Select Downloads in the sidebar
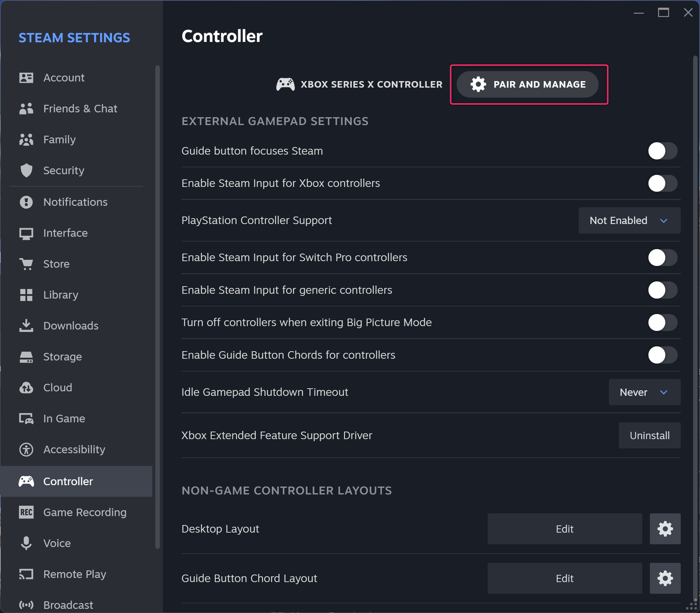Viewport: 700px width, 613px height. coord(76,326)
